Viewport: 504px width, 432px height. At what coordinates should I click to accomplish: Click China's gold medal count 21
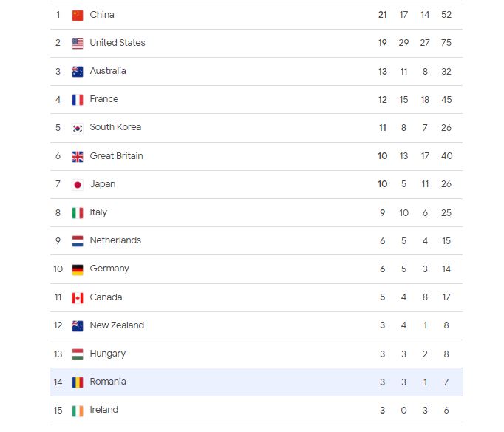(383, 15)
